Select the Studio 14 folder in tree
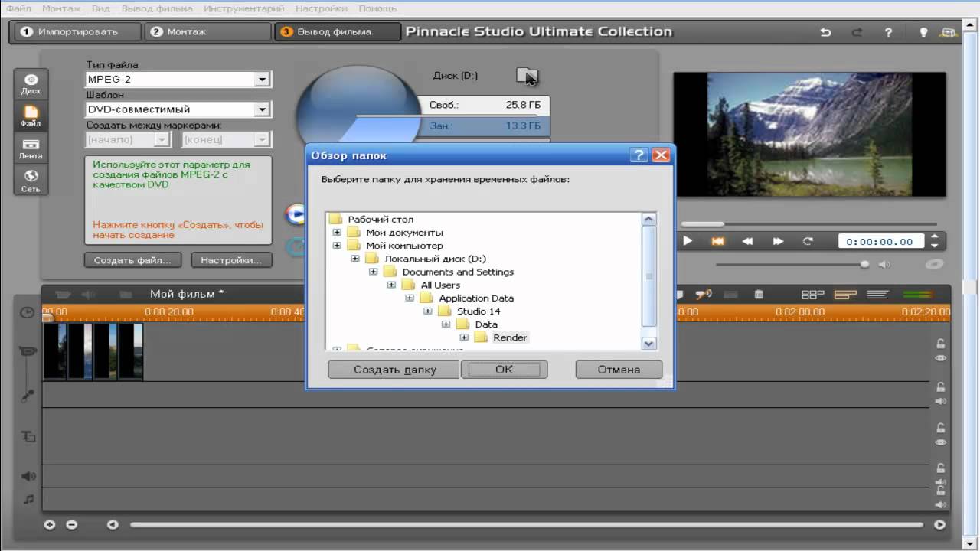 point(479,311)
